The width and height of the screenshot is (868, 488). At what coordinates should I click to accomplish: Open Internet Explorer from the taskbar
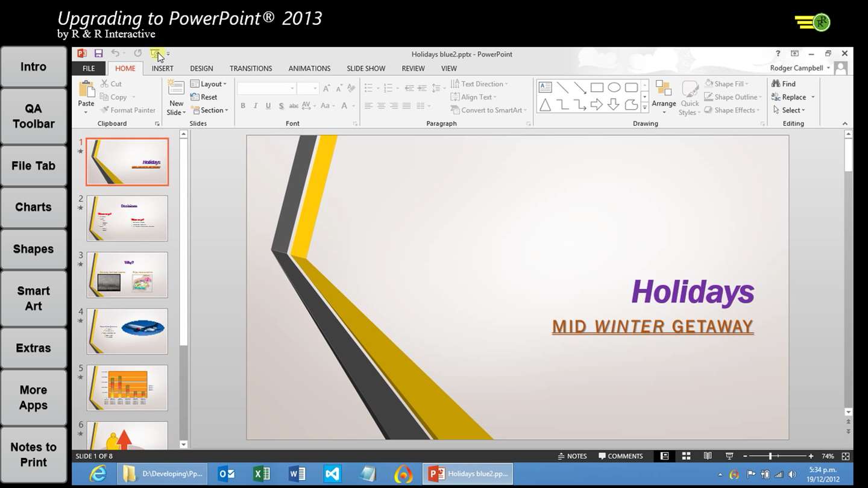click(98, 474)
